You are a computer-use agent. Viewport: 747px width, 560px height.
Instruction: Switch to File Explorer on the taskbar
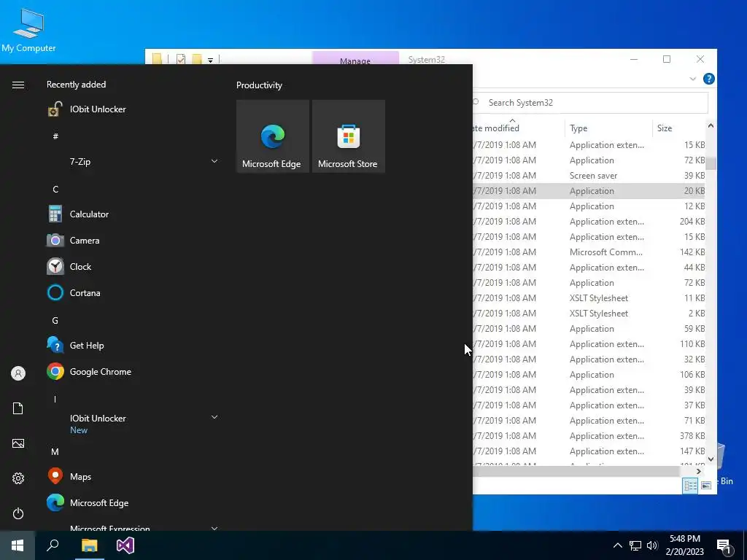tap(89, 545)
